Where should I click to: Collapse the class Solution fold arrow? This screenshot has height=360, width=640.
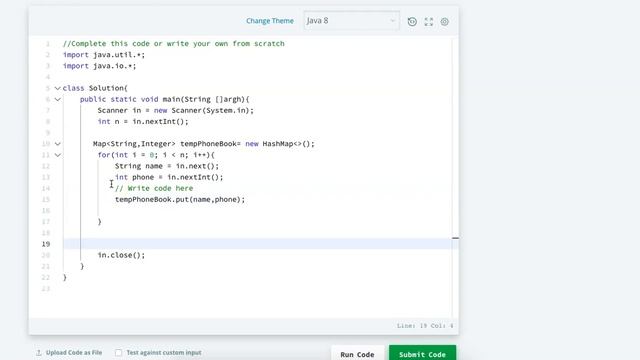(58, 88)
